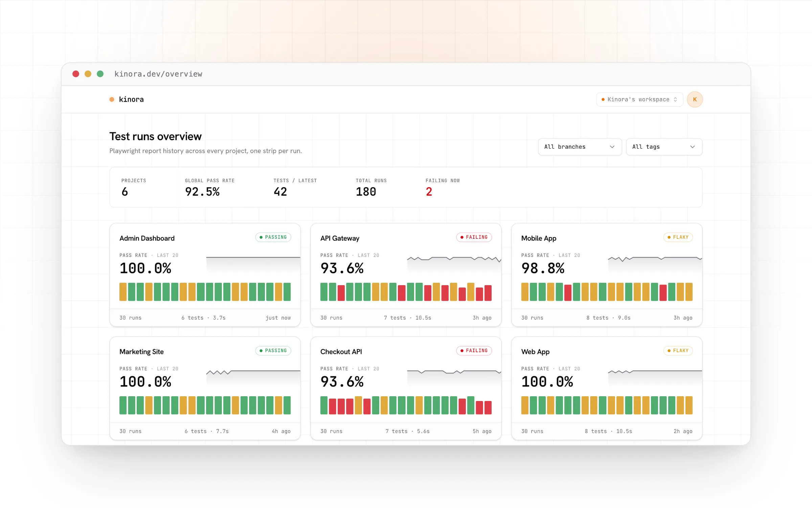Open the Admin Dashboard project card title
Image resolution: width=812 pixels, height=508 pixels.
pos(147,238)
